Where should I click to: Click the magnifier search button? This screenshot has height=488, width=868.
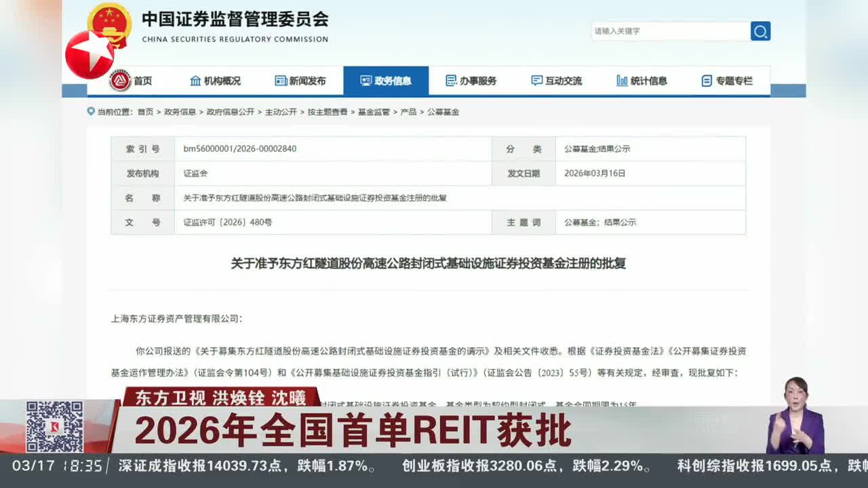(760, 31)
